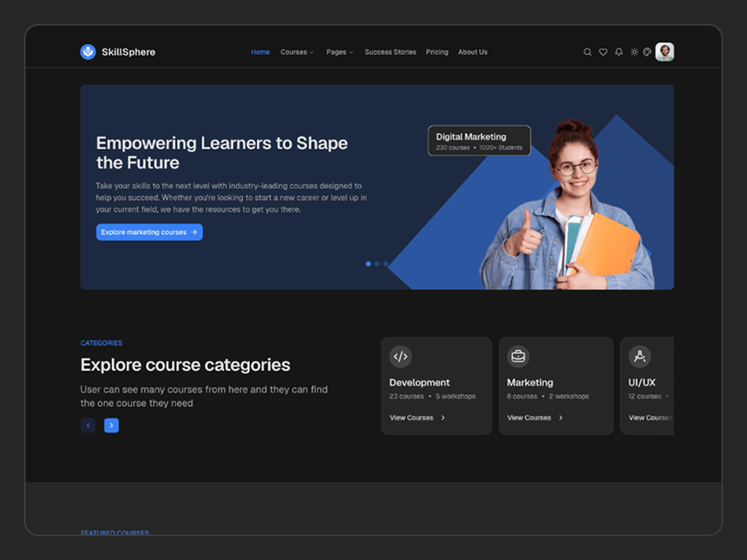Viewport: 747px width, 560px height.
Task: View Courses link in Marketing card
Action: tap(535, 418)
